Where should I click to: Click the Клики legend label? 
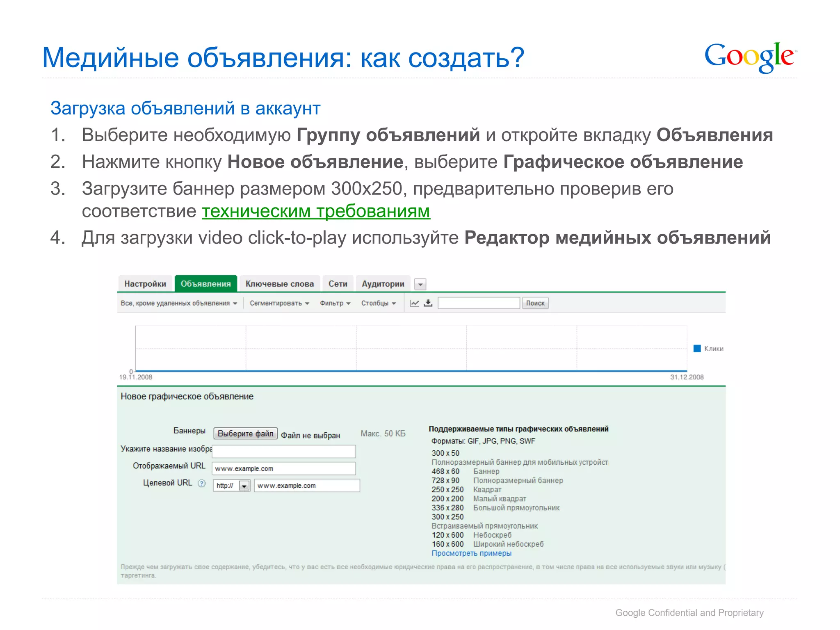(714, 349)
